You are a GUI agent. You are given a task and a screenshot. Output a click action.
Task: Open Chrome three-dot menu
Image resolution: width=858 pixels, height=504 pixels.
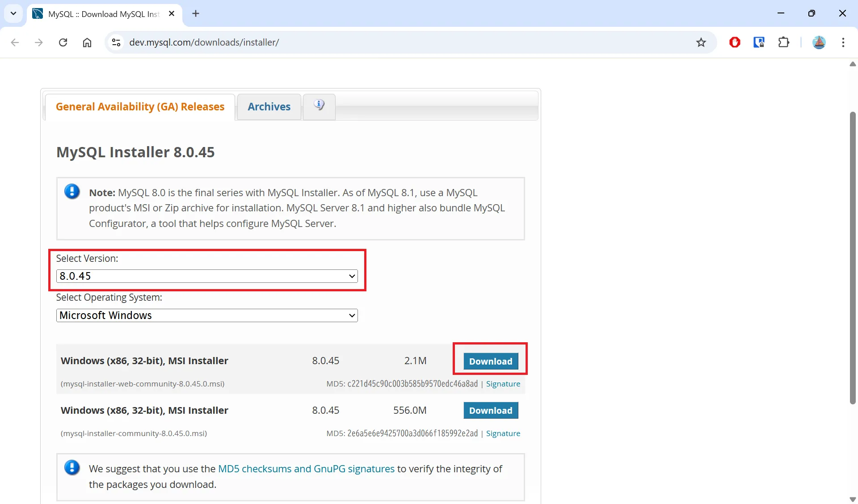[843, 42]
